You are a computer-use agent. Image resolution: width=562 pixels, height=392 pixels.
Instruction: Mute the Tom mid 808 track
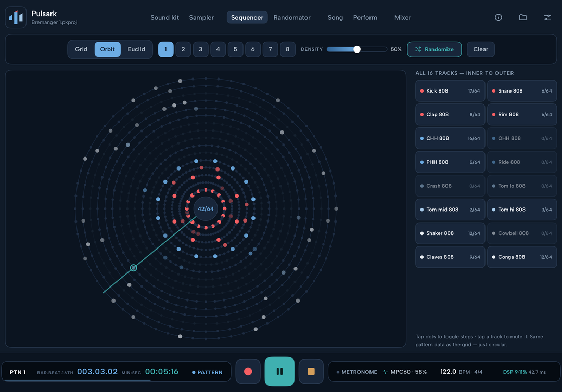click(450, 210)
